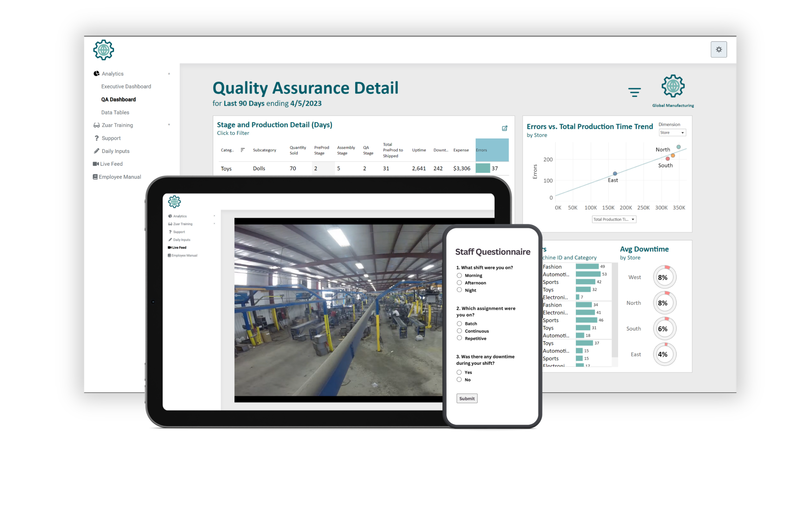Click the Employee Manual book icon in sidebar
The width and height of the screenshot is (802, 532).
pyautogui.click(x=95, y=177)
